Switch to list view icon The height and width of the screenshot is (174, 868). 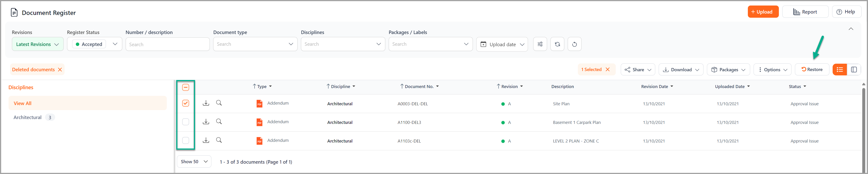[x=840, y=69]
